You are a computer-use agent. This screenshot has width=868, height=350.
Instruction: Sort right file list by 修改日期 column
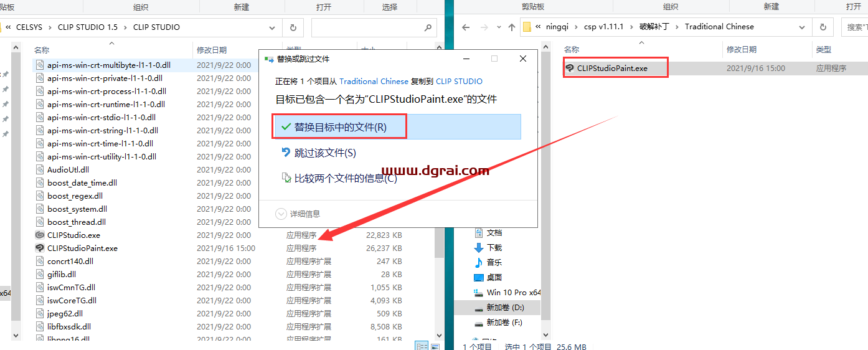(x=741, y=49)
